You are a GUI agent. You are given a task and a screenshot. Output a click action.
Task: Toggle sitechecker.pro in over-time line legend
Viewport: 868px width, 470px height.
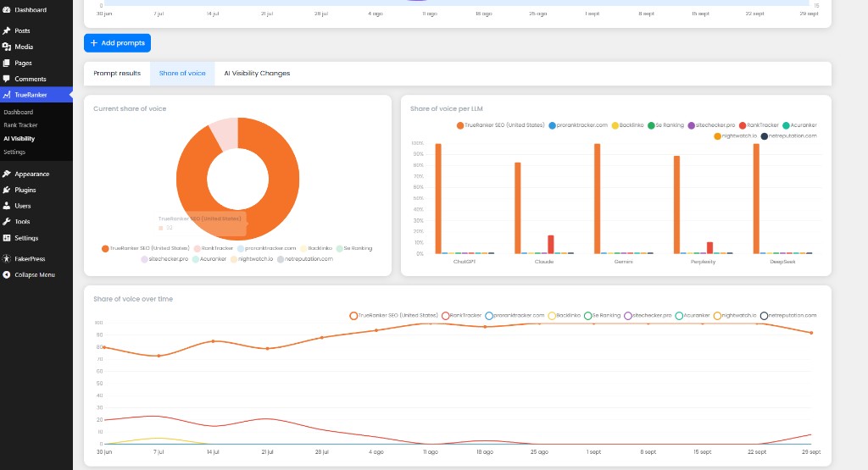click(648, 316)
